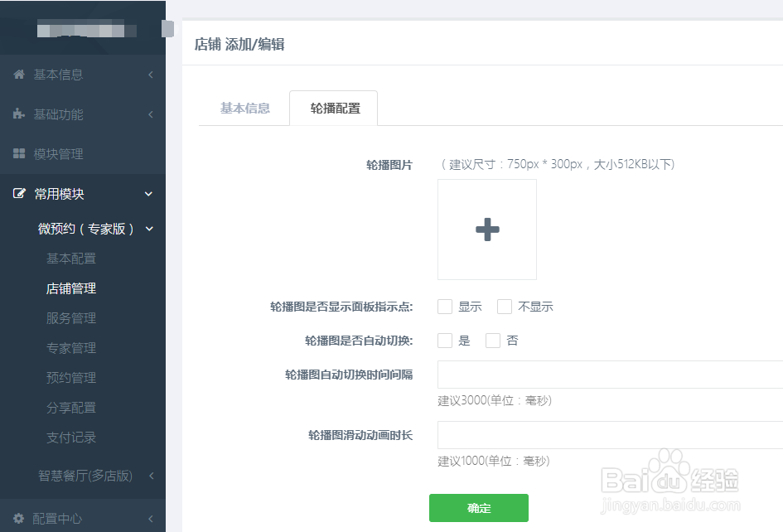The width and height of the screenshot is (783, 532).
Task: Open 基本配置 in the sidebar
Action: tap(71, 259)
